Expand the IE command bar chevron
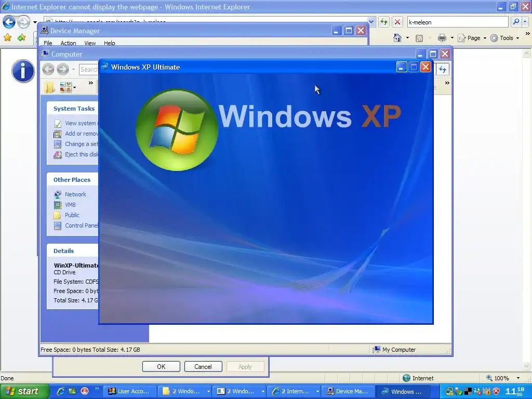This screenshot has height=399, width=532. (527, 34)
